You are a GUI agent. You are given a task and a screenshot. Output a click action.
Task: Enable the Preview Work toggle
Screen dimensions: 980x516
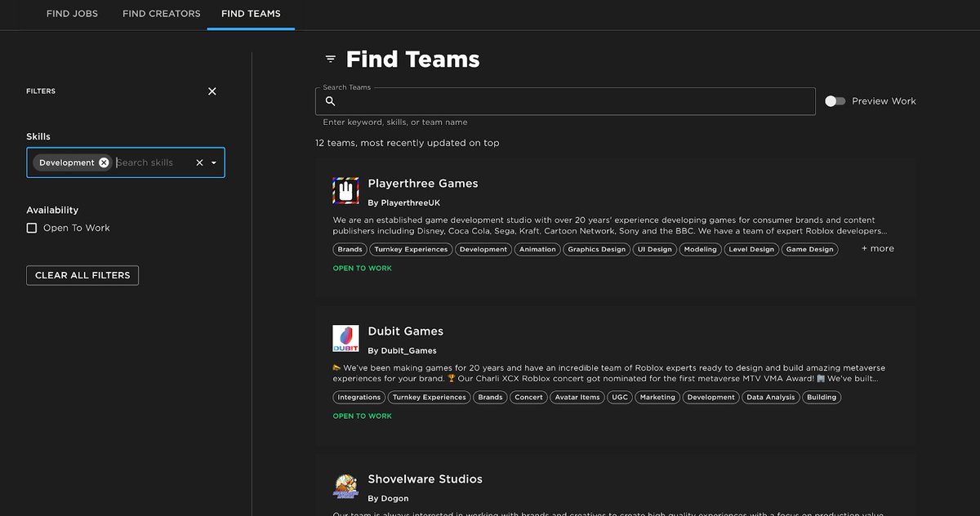[835, 100]
